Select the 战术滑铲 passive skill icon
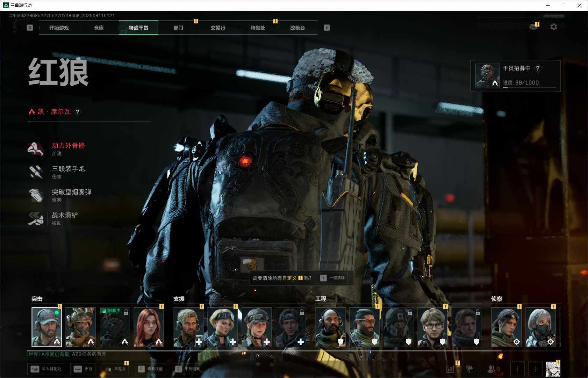The height and width of the screenshot is (378, 588). click(x=36, y=218)
